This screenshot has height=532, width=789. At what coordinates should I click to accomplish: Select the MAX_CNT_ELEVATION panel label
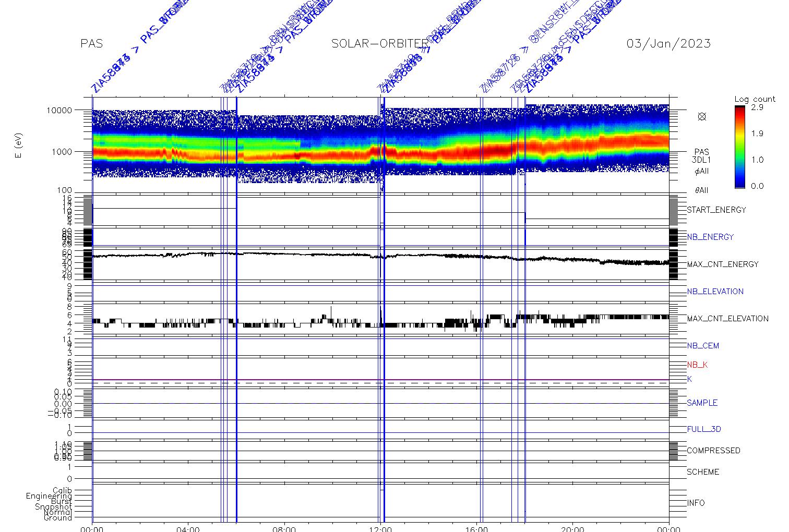click(727, 319)
